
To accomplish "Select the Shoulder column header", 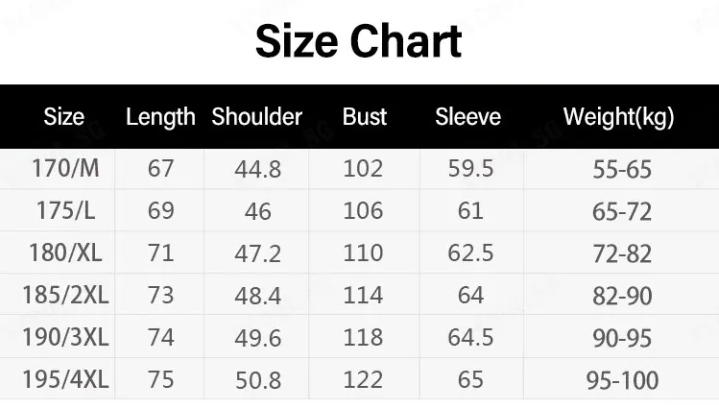I will click(257, 117).
